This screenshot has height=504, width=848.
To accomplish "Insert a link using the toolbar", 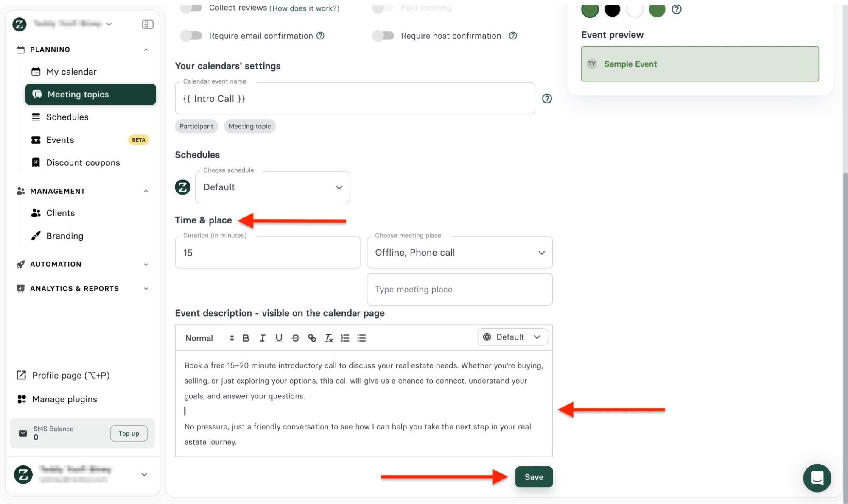I will pyautogui.click(x=312, y=338).
